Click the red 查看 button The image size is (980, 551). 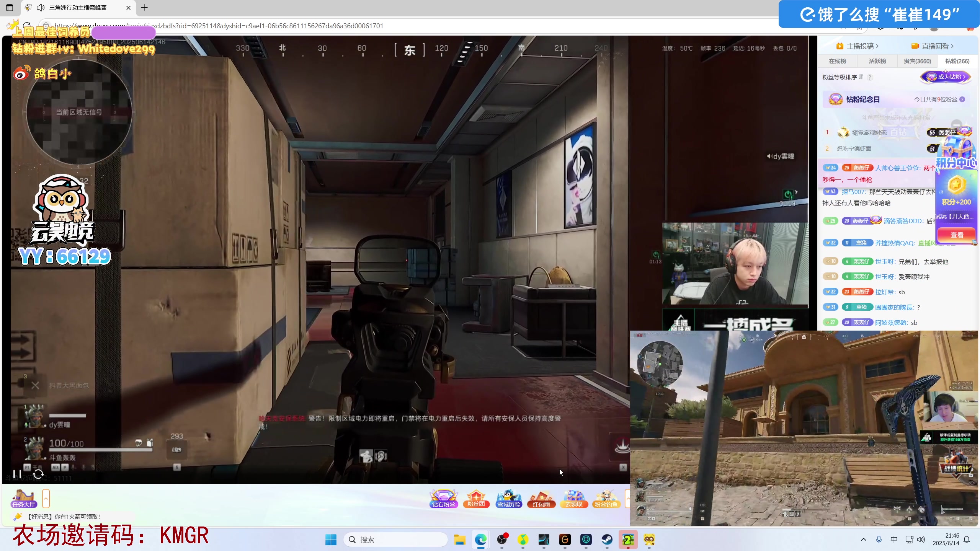[x=956, y=235]
